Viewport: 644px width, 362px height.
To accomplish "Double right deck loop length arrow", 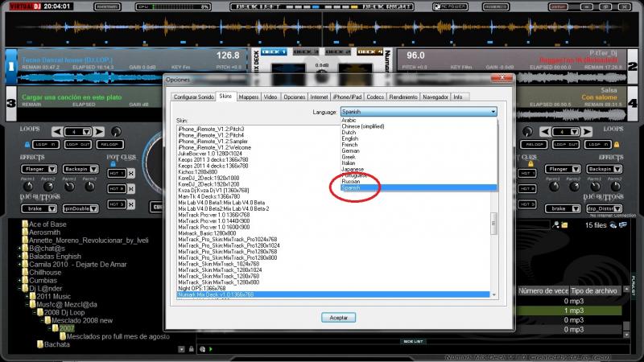I will coord(587,131).
